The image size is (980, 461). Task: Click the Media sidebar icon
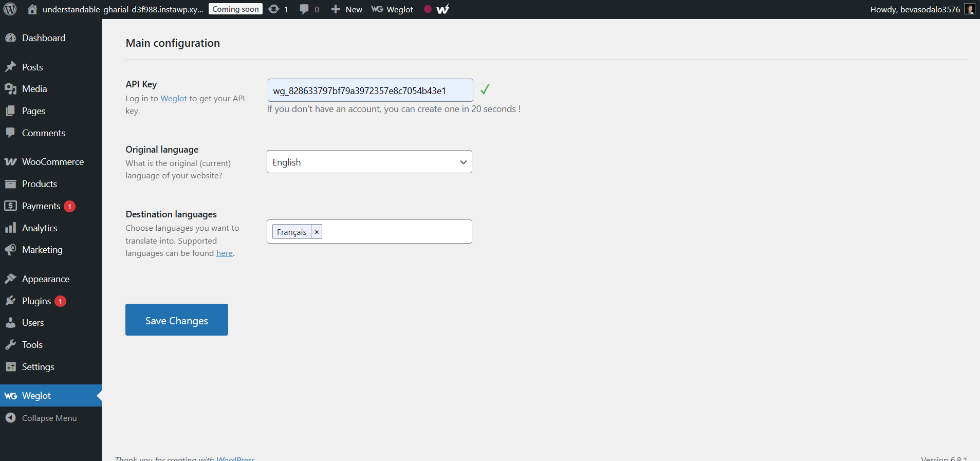pos(10,89)
